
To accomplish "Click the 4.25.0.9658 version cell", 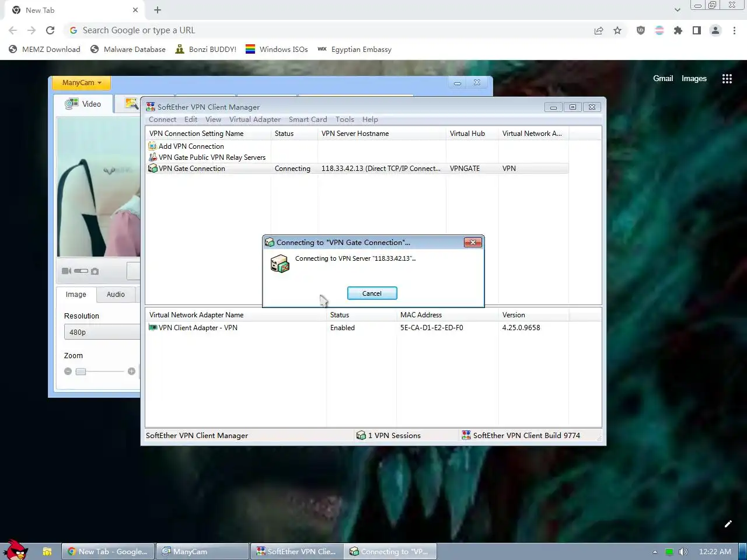I will pyautogui.click(x=521, y=328).
